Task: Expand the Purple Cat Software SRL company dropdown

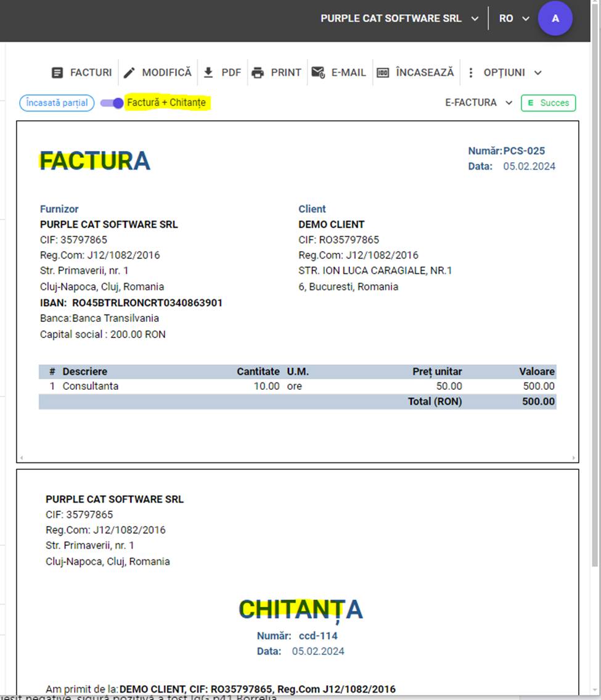Action: point(475,19)
